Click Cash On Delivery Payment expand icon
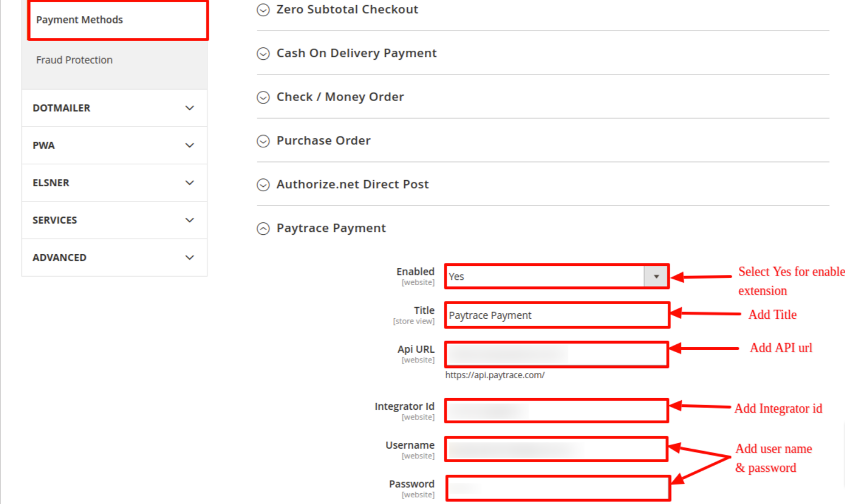This screenshot has height=504, width=845. (263, 54)
